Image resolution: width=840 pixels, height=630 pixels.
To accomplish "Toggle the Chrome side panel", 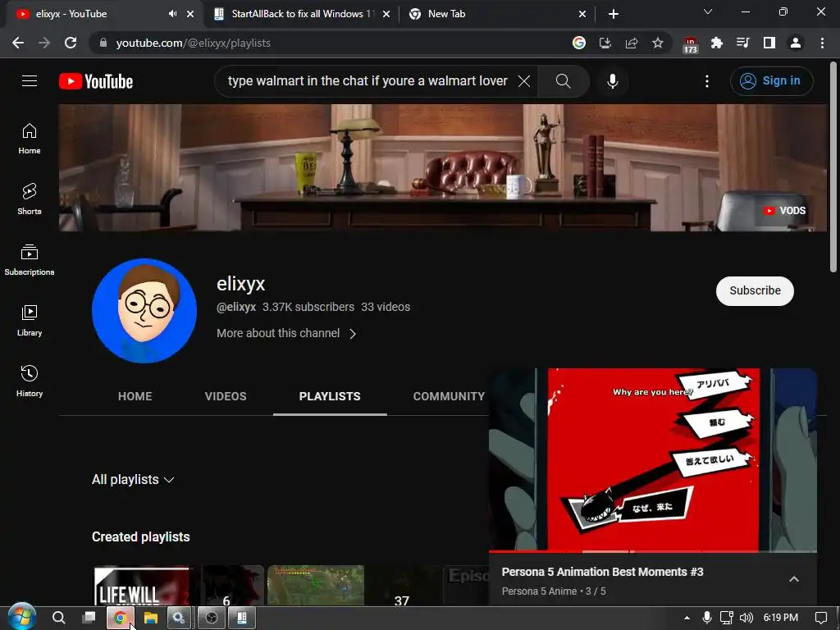I will click(769, 43).
